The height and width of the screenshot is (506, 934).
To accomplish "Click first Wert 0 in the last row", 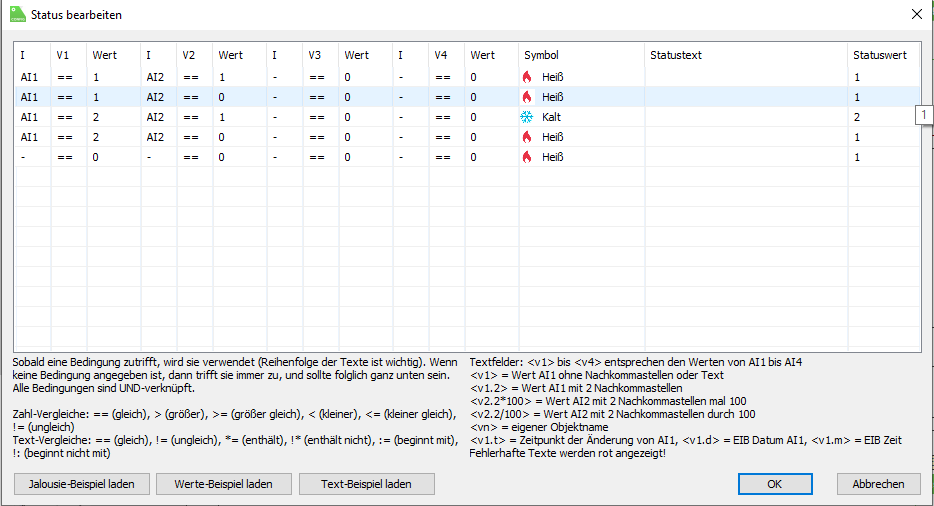I will [95, 157].
